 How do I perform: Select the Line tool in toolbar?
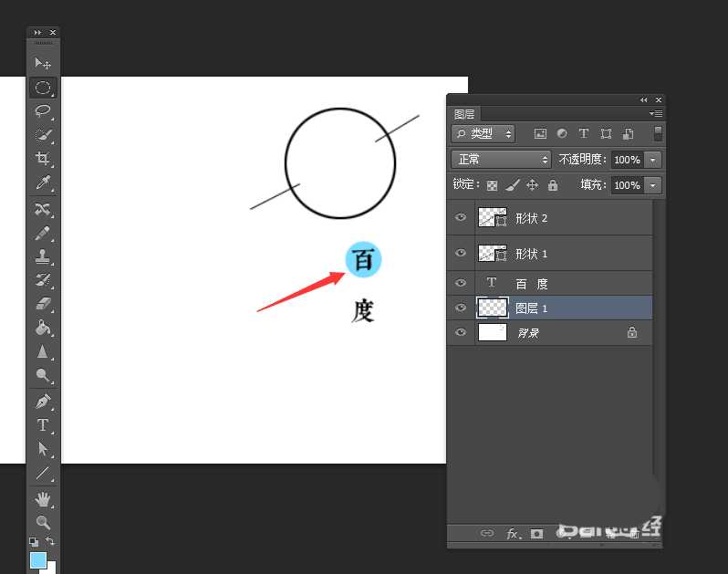(42, 474)
